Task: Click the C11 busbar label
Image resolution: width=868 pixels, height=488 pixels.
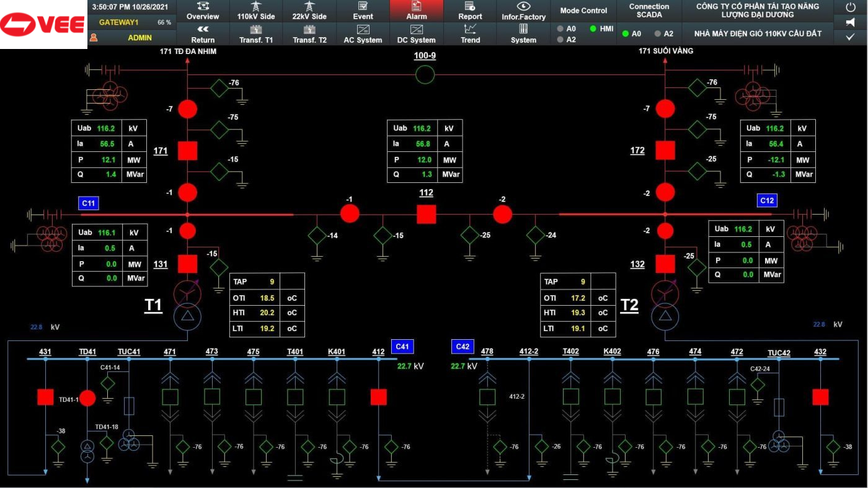Action: click(x=89, y=203)
